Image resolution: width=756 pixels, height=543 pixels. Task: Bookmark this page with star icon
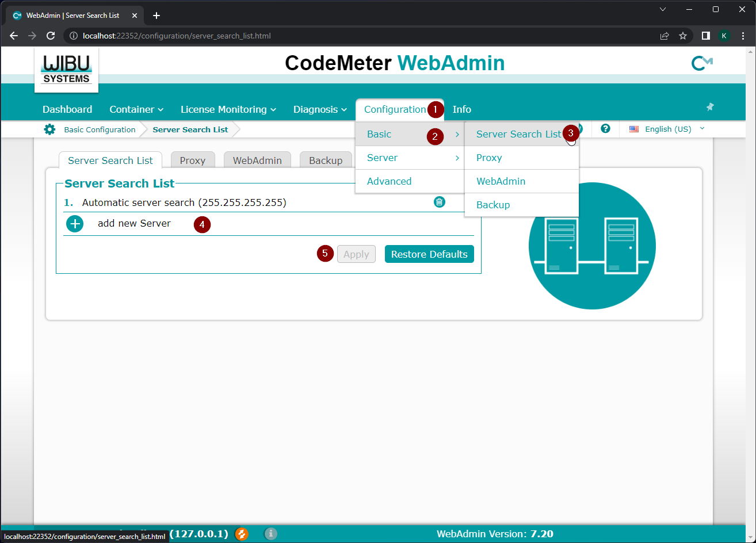point(683,36)
